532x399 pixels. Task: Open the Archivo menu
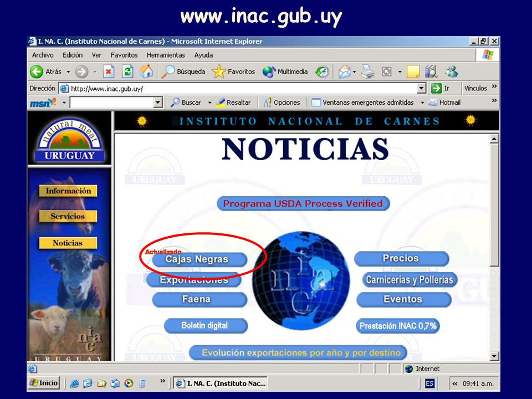(x=43, y=55)
